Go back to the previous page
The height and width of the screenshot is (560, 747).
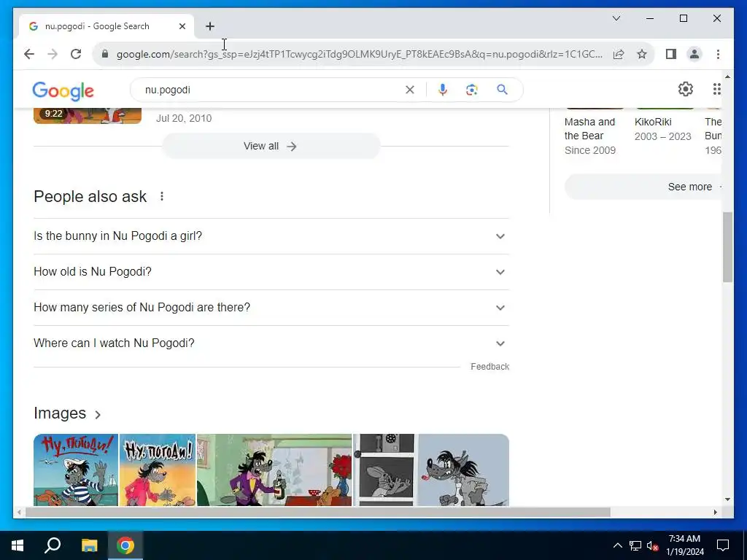[29, 54]
